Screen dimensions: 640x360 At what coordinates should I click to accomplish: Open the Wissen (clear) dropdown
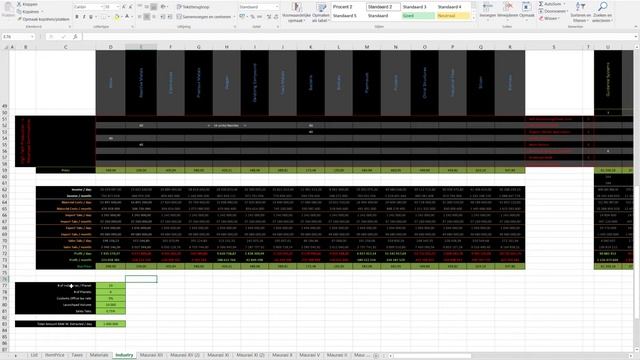549,19
